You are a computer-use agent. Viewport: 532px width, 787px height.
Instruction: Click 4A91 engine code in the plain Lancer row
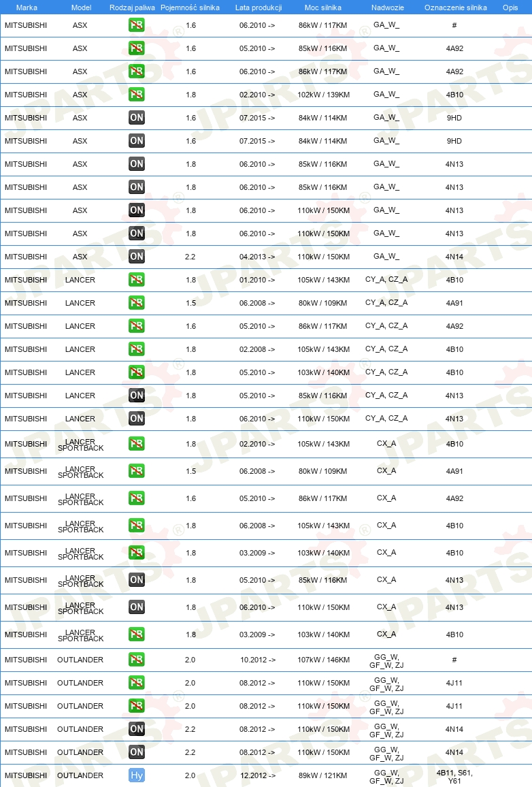pyautogui.click(x=454, y=303)
